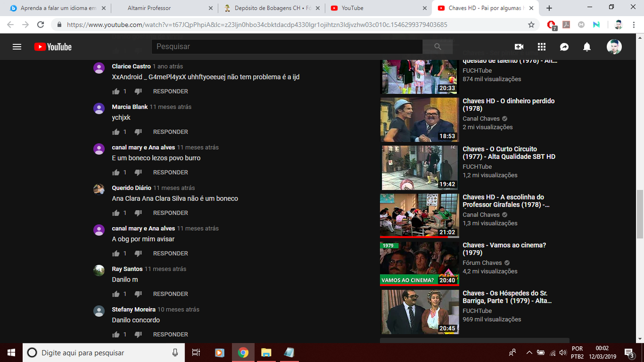Click the browser address bar URL
The image size is (644, 362).
[x=257, y=25]
